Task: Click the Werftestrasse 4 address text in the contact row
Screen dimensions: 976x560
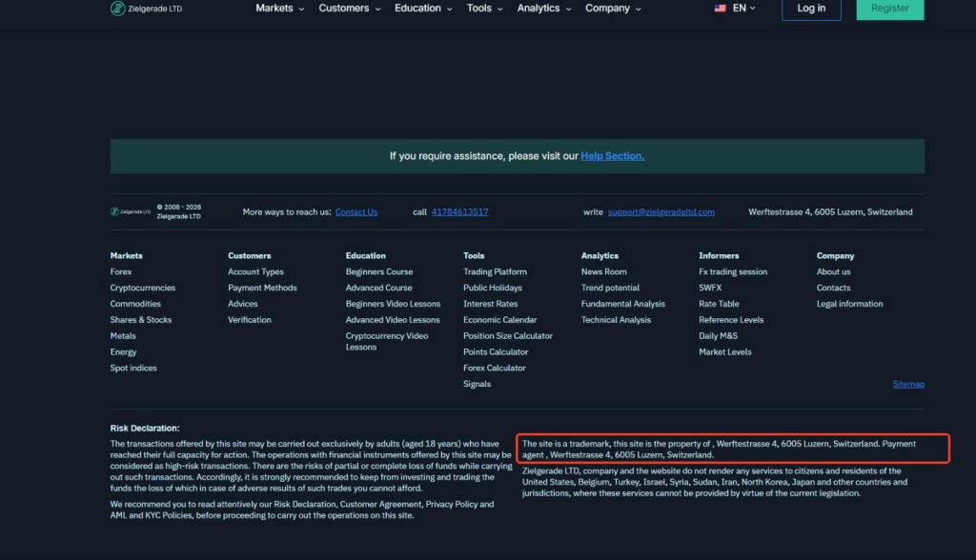Action: coord(830,212)
